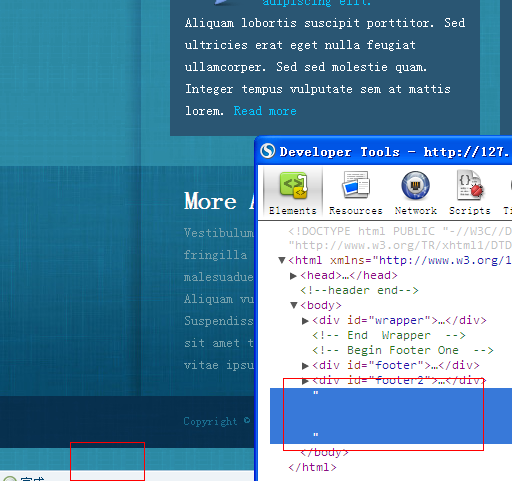Expand the div id footer node
The width and height of the screenshot is (512, 481).
305,366
